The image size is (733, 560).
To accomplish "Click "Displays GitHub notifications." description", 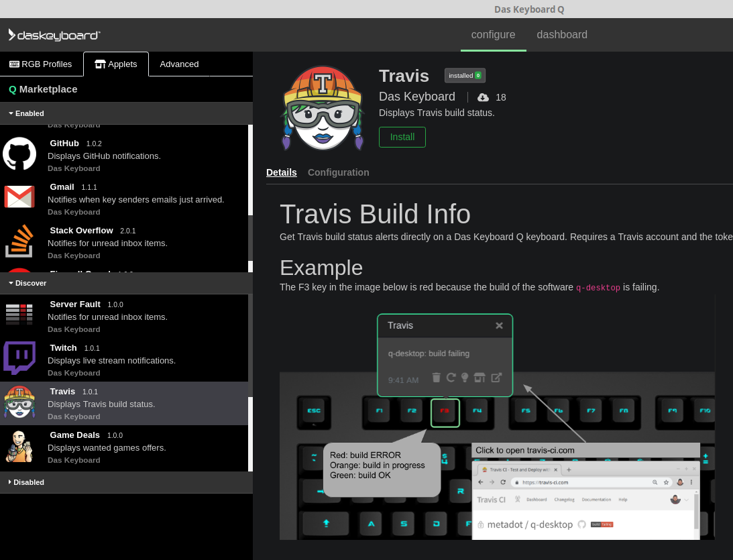I will (104, 156).
